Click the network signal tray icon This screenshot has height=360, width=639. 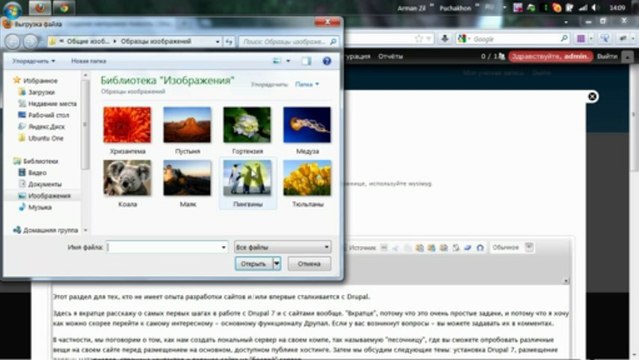click(x=583, y=8)
